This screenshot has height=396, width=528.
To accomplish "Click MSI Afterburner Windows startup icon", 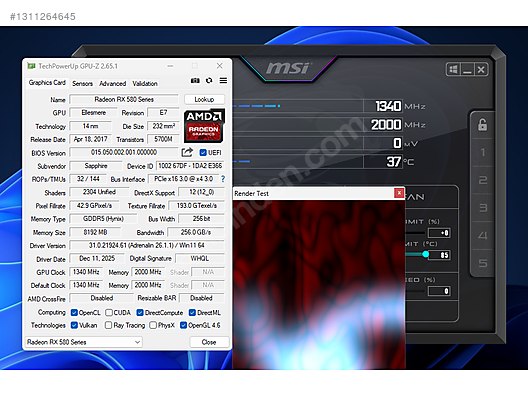I will pos(453,70).
